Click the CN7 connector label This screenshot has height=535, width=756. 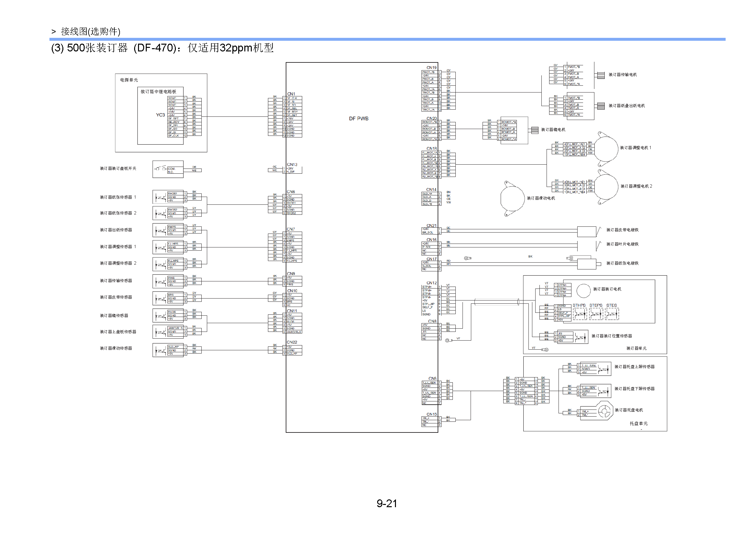click(291, 229)
